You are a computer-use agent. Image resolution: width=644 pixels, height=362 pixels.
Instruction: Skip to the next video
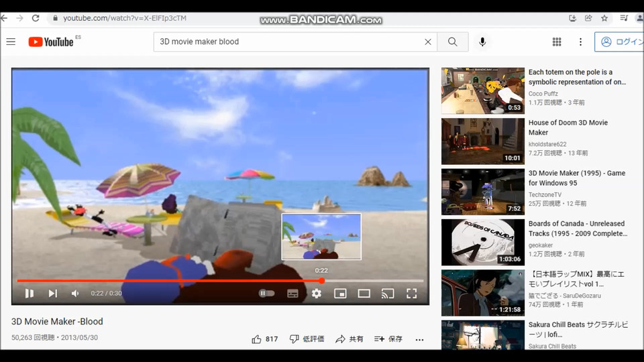click(52, 294)
